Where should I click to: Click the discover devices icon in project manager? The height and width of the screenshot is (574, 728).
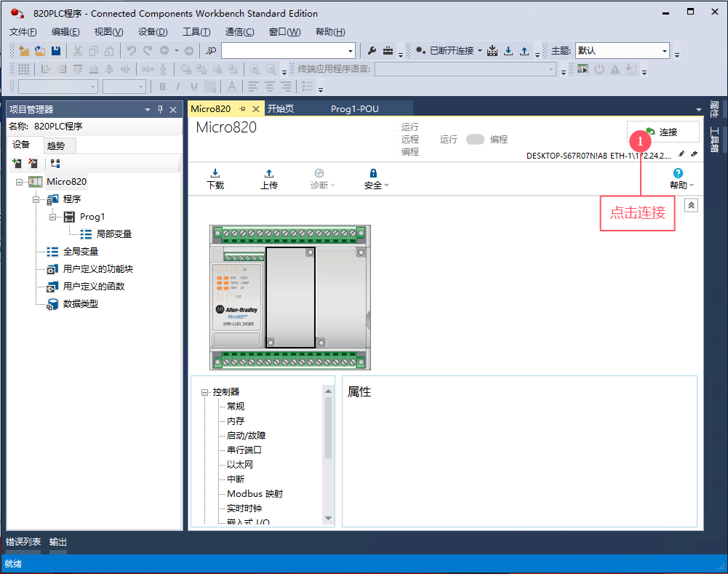point(55,163)
